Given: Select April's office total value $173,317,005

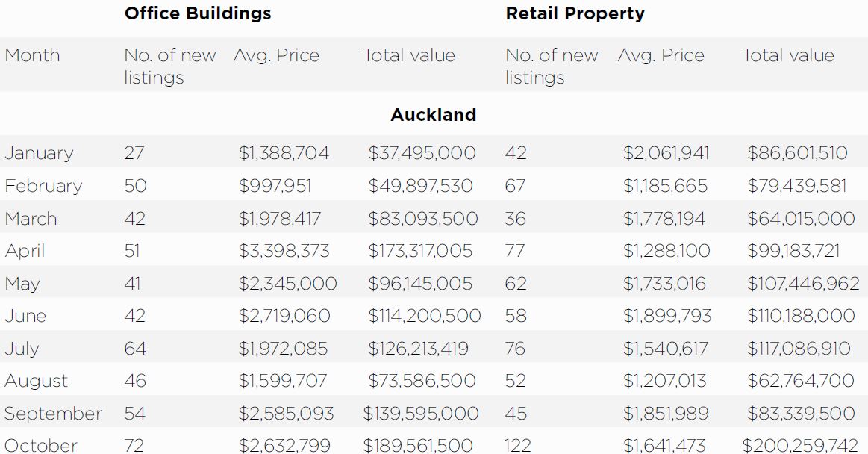Looking at the screenshot, I should click(420, 251).
